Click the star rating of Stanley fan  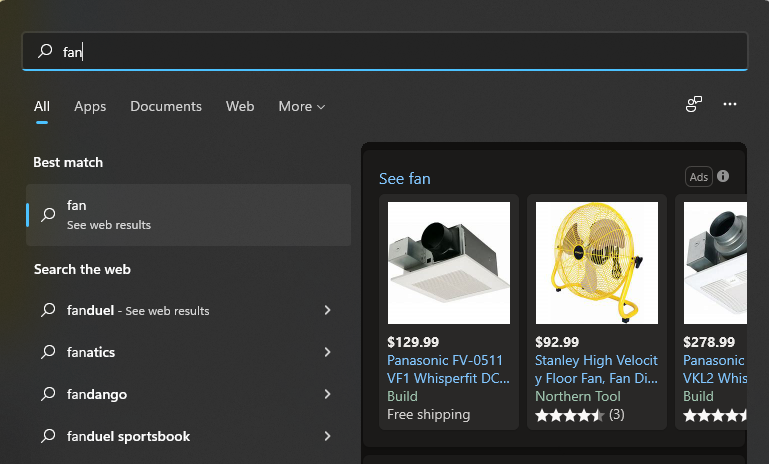[569, 416]
